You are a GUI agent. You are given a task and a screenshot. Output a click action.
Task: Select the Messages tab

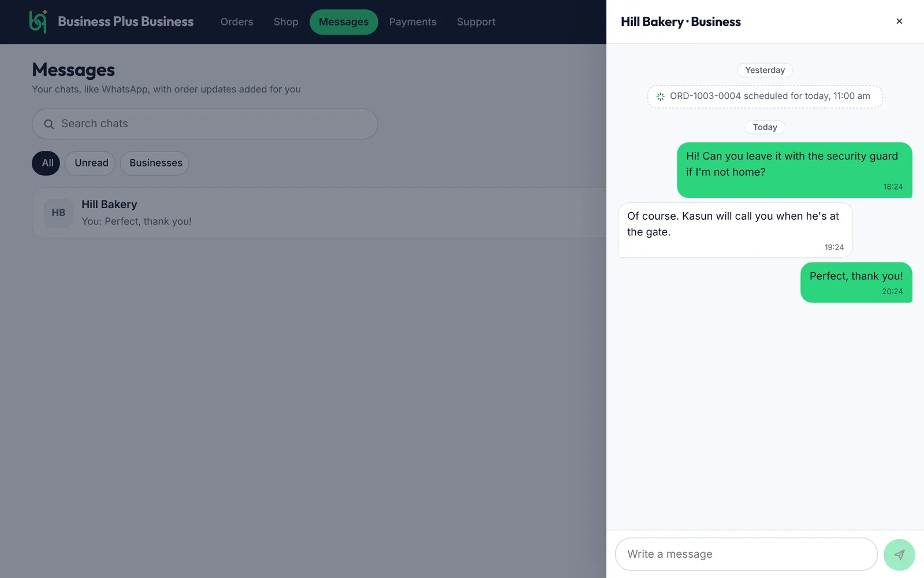(344, 22)
